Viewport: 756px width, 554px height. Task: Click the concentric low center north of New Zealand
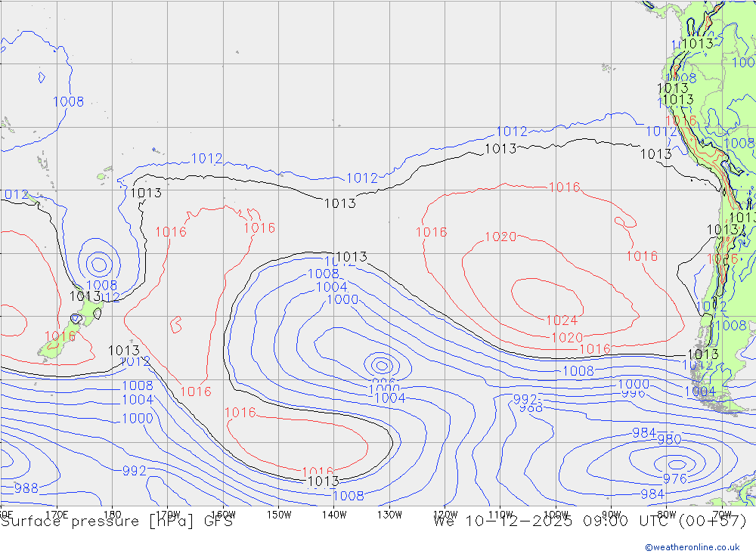pos(98,264)
